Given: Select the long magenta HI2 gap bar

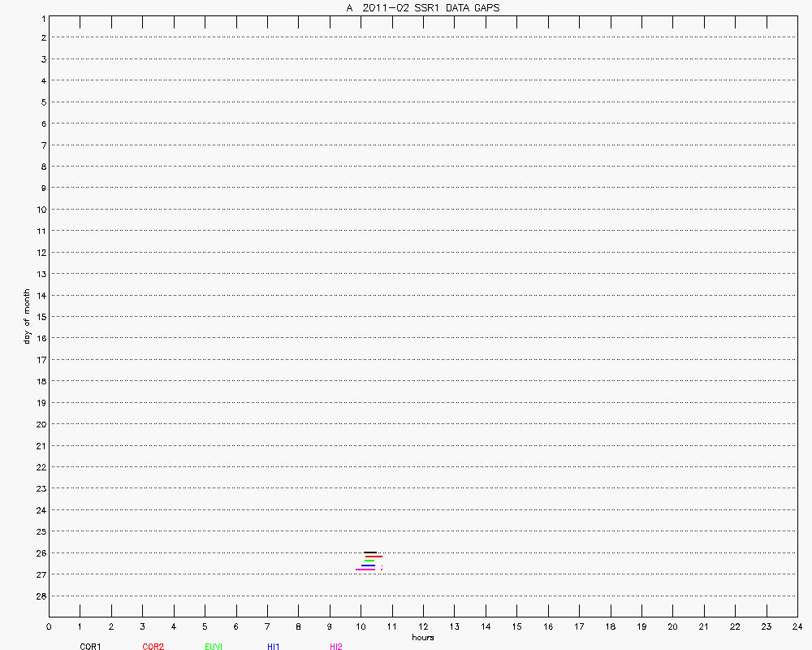Looking at the screenshot, I should point(365,570).
